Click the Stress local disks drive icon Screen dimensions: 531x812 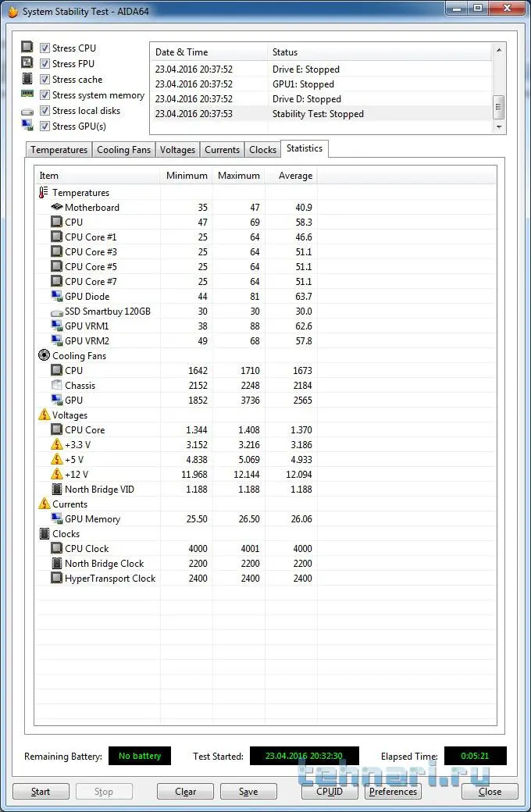pos(27,112)
